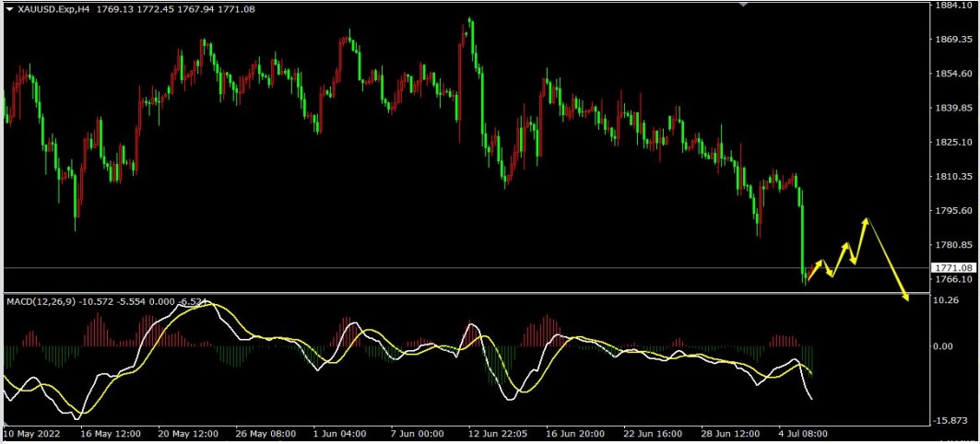The image size is (980, 444).
Task: Select the MACD(12,26,9) indicator label
Action: pyautogui.click(x=41, y=301)
